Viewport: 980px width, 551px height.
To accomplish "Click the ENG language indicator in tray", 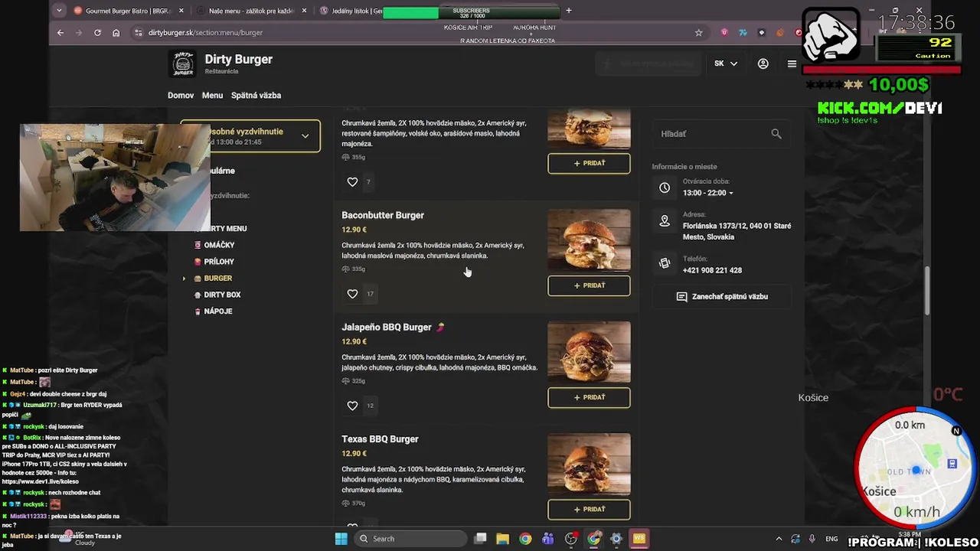I will pyautogui.click(x=831, y=539).
